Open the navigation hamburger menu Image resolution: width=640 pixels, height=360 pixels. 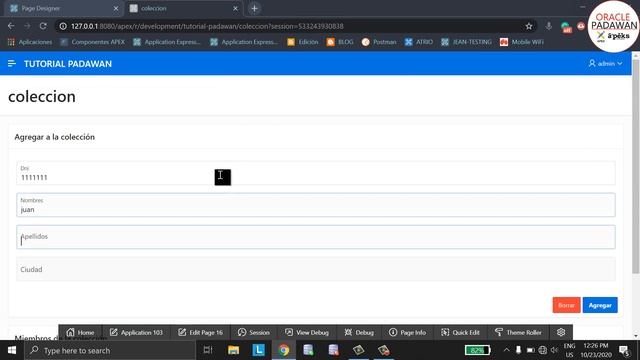(11, 64)
